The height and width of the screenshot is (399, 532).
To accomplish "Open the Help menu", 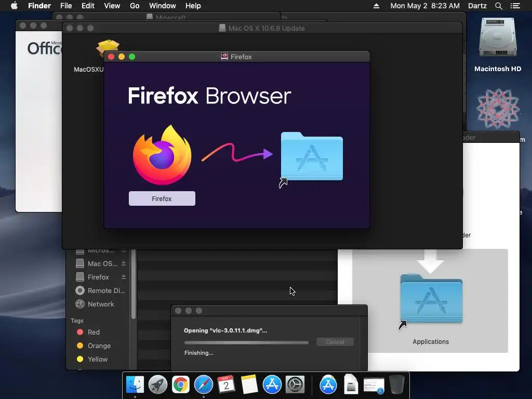I will click(193, 6).
